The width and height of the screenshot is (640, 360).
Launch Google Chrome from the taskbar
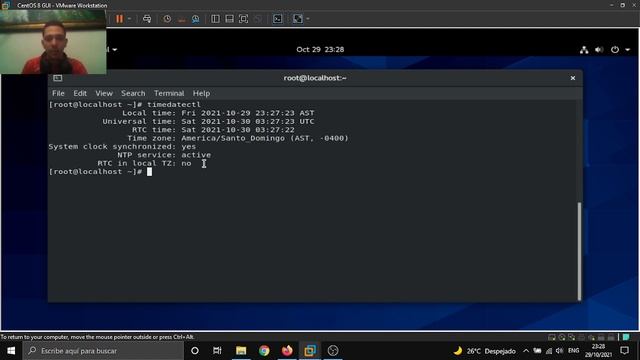tap(264, 351)
